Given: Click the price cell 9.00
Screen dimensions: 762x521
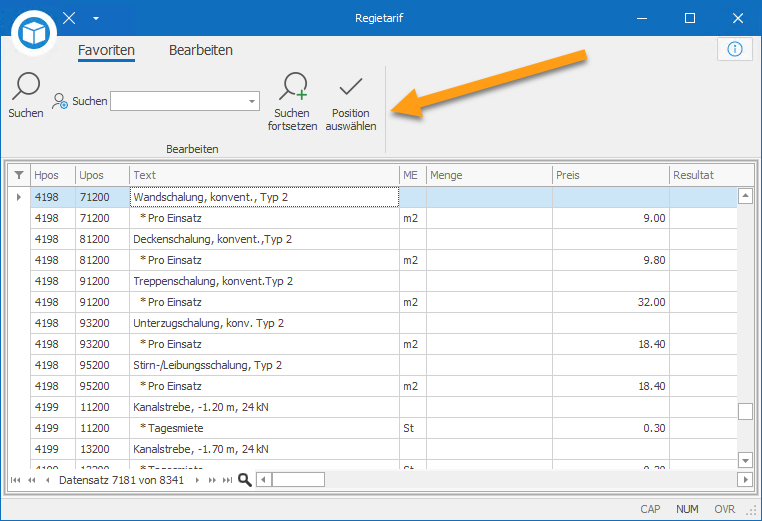Looking at the screenshot, I should point(611,218).
